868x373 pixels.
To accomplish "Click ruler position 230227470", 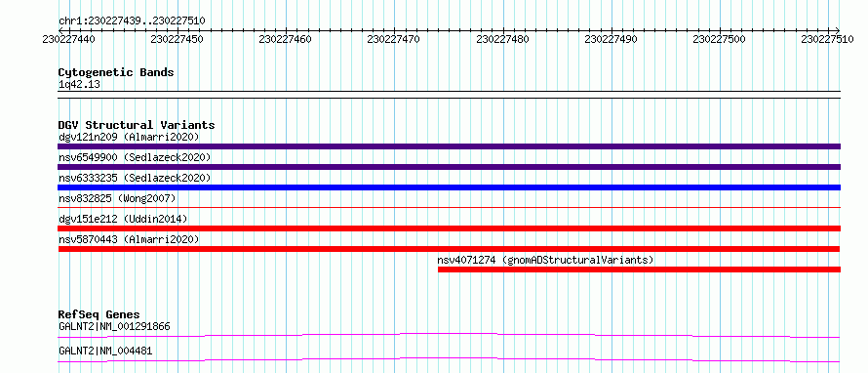I will (394, 39).
